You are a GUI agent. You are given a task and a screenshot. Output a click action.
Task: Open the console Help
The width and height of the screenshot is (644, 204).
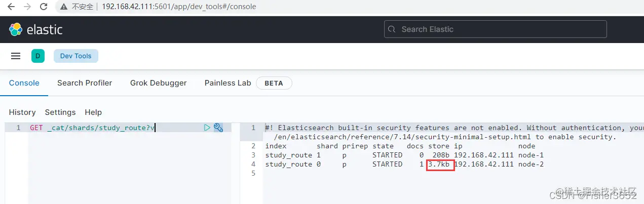93,112
